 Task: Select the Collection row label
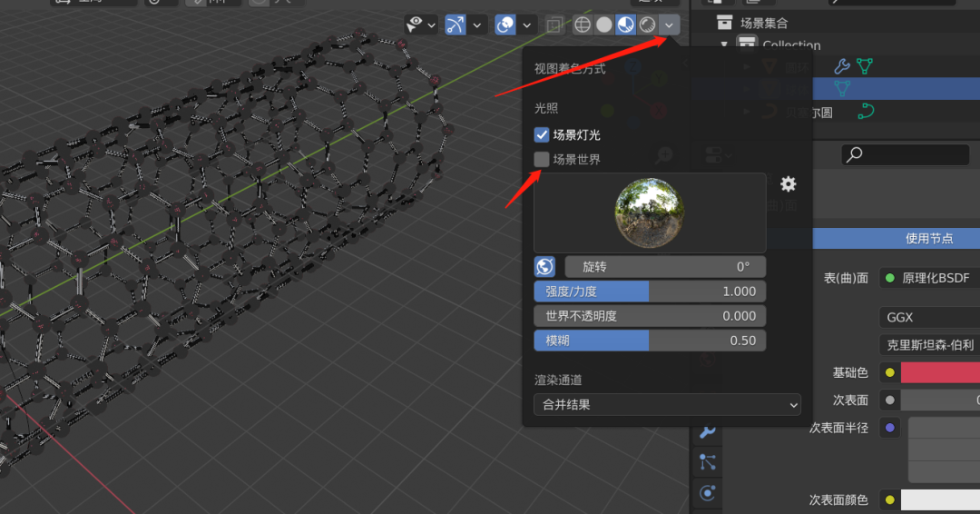pyautogui.click(x=791, y=45)
